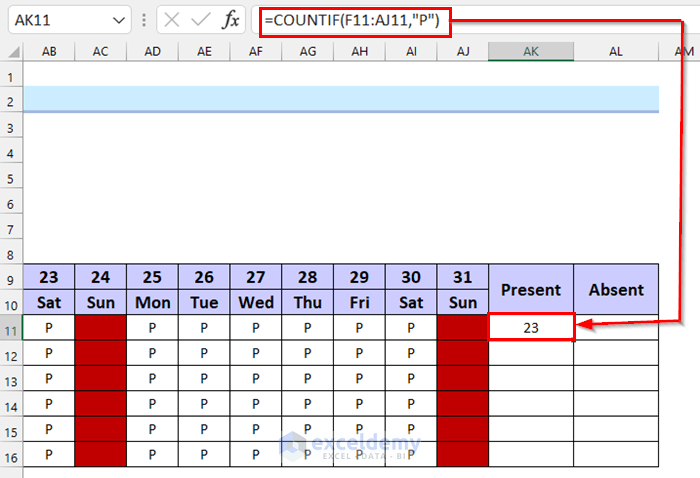700x478 pixels.
Task: Click the Absent header cell
Action: [616, 290]
